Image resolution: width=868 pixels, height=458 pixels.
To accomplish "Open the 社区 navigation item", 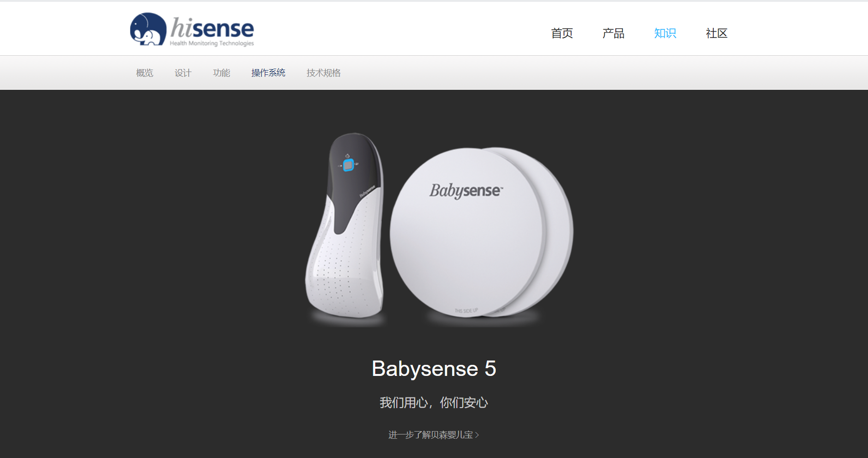I will [717, 33].
